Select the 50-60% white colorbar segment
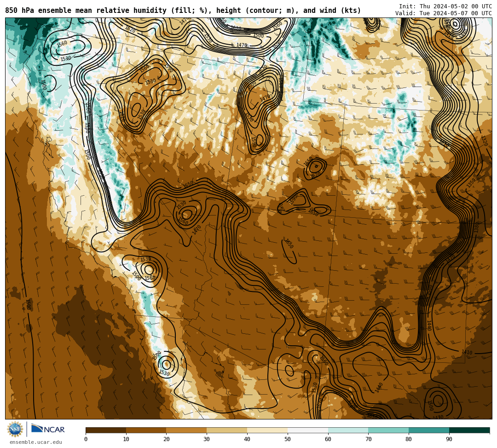The width and height of the screenshot is (497, 448). pos(308,430)
